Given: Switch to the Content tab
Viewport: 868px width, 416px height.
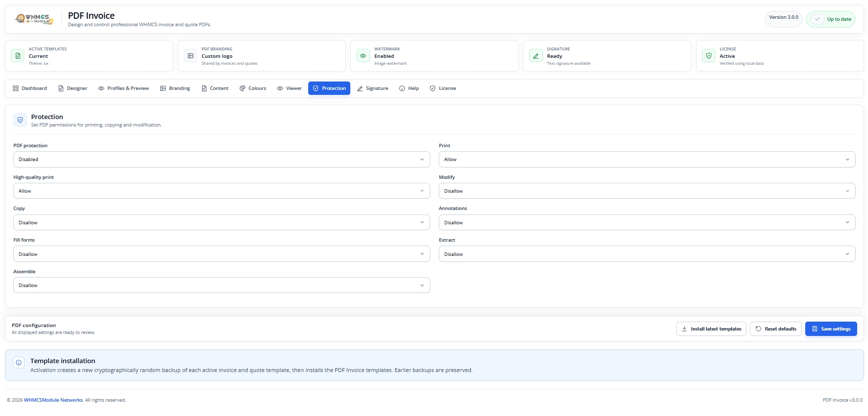Looking at the screenshot, I should pos(215,88).
